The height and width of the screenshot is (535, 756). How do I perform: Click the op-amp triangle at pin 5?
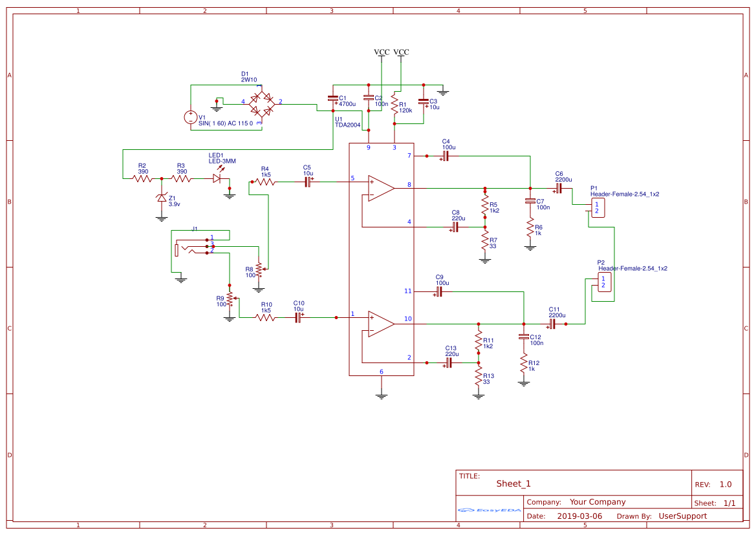pyautogui.click(x=382, y=188)
